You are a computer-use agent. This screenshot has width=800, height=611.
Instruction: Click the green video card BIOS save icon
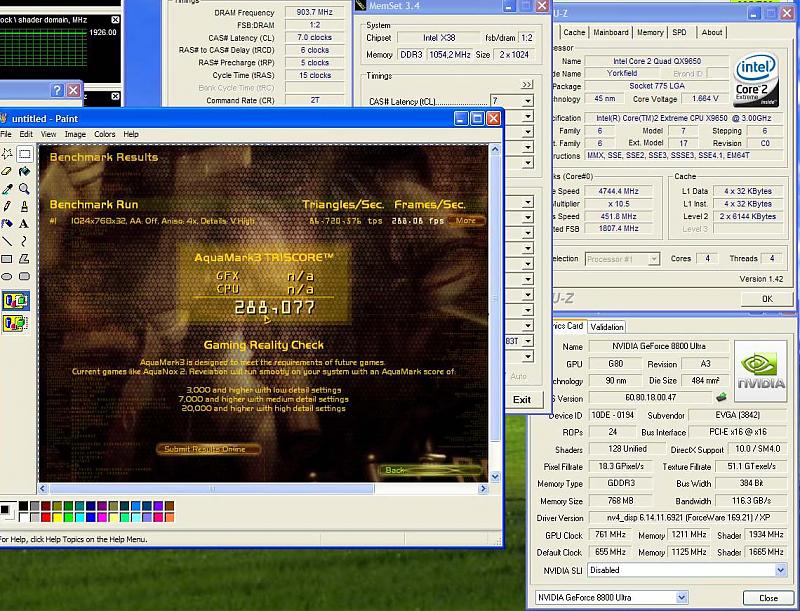(x=721, y=397)
